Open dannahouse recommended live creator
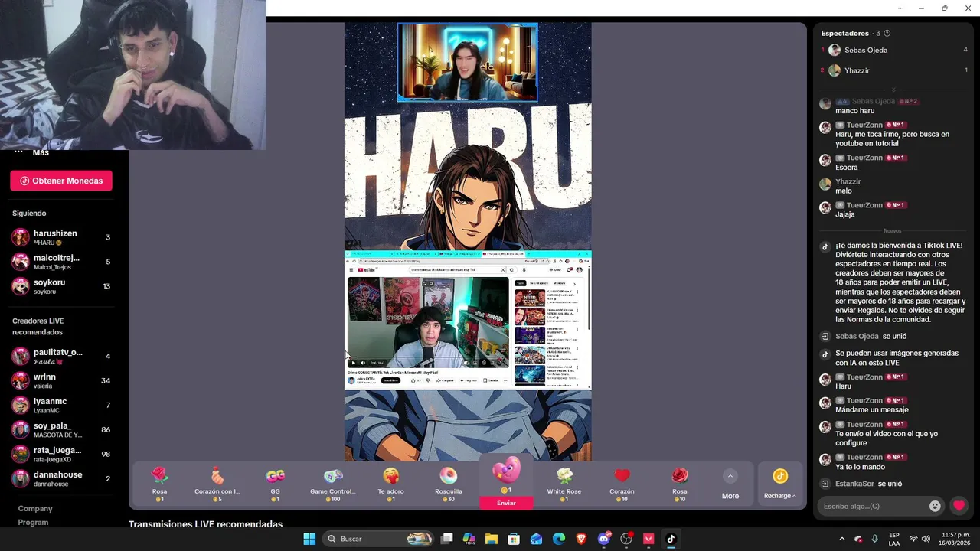 coord(61,478)
